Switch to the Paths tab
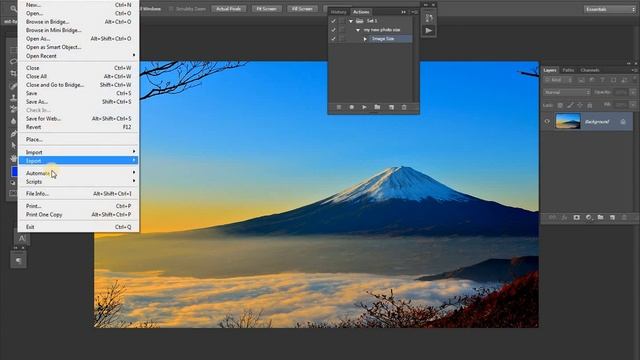The image size is (640, 360). (568, 70)
